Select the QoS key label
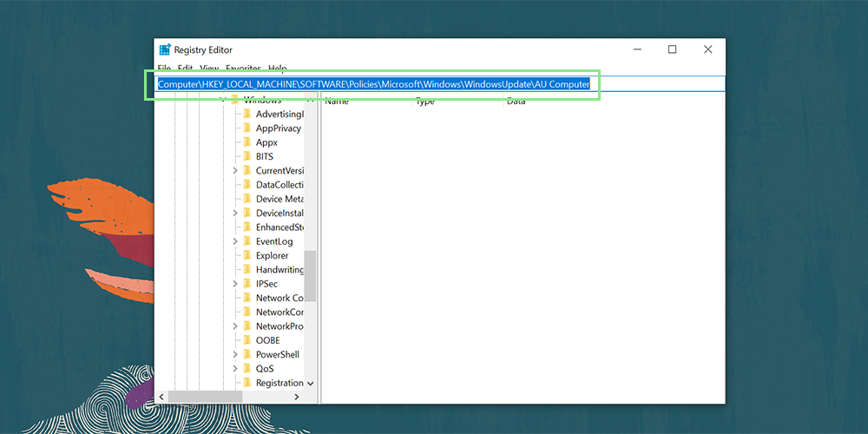 [x=265, y=369]
